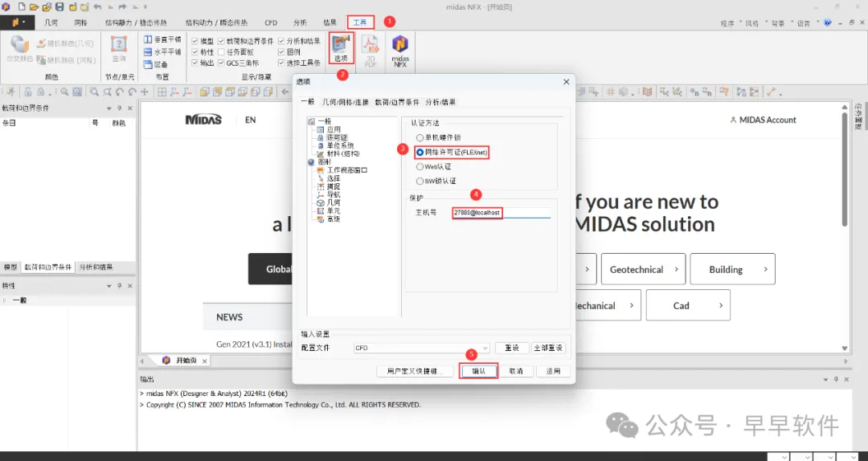868x461 pixels.
Task: Click the 主机号 host input field
Action: coord(502,213)
